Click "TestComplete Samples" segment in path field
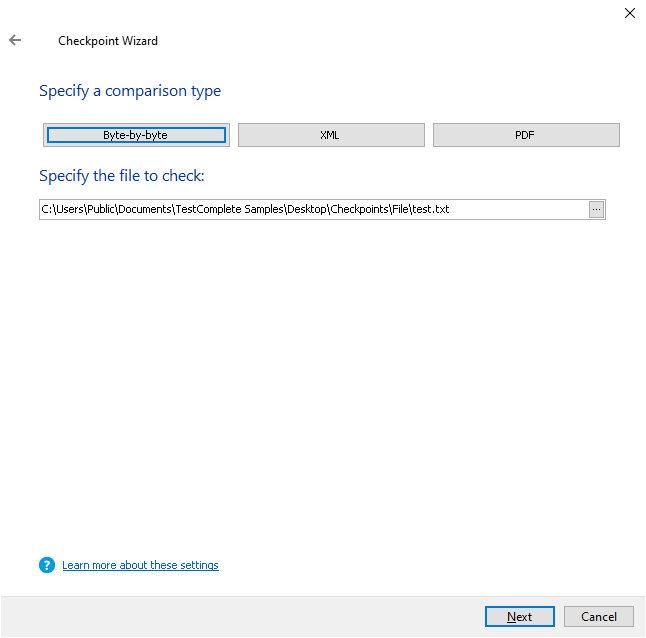This screenshot has width=646, height=638. pos(229,209)
